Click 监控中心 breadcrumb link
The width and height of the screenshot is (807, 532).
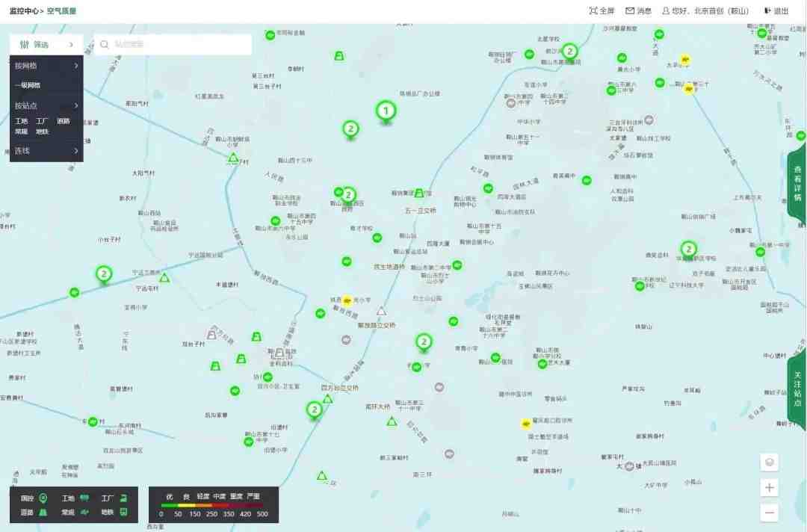(x=25, y=11)
